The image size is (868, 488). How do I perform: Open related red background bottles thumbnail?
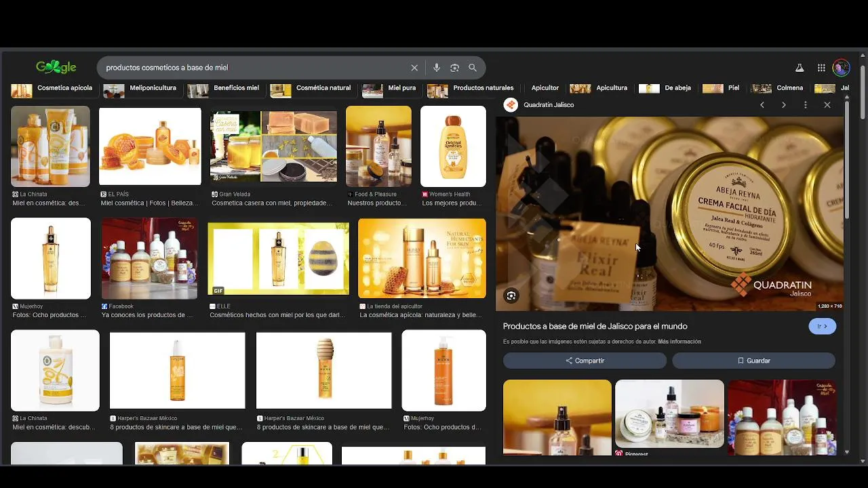tap(782, 418)
